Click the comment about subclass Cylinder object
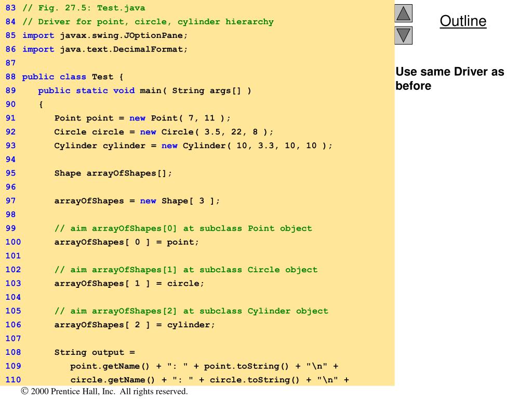This screenshot has height=399, width=532. coord(191,311)
